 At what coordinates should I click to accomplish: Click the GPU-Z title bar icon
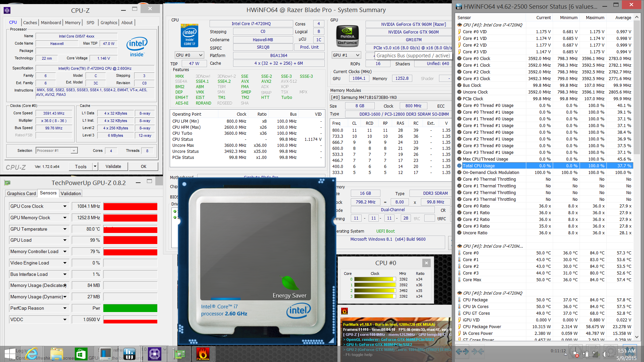(7, 183)
